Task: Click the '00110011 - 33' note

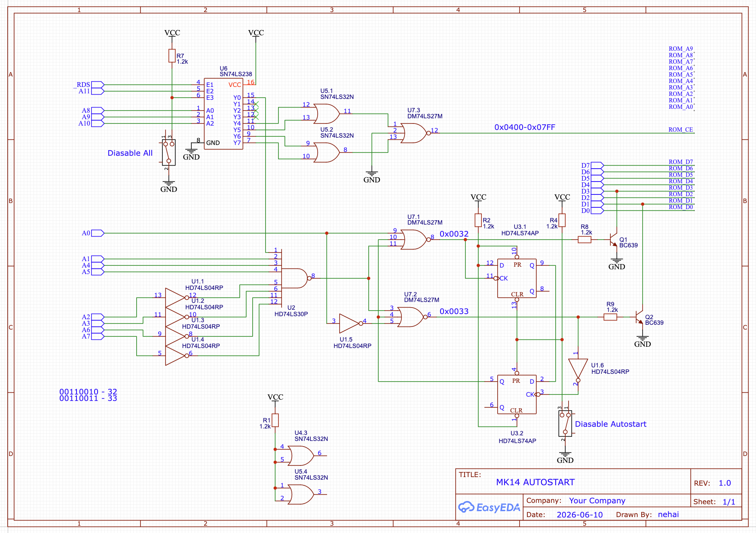Action: (88, 398)
